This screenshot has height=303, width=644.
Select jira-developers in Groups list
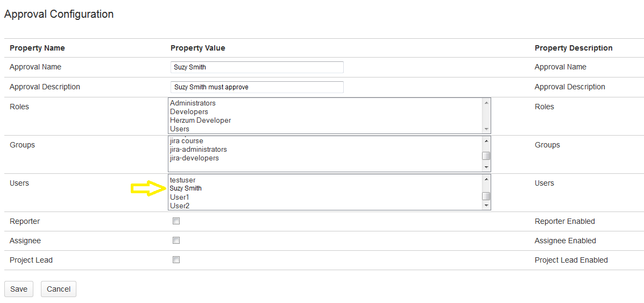point(194,158)
